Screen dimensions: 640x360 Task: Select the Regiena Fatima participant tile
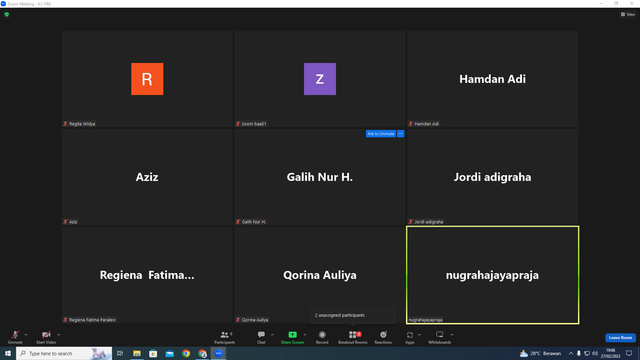[x=147, y=275]
